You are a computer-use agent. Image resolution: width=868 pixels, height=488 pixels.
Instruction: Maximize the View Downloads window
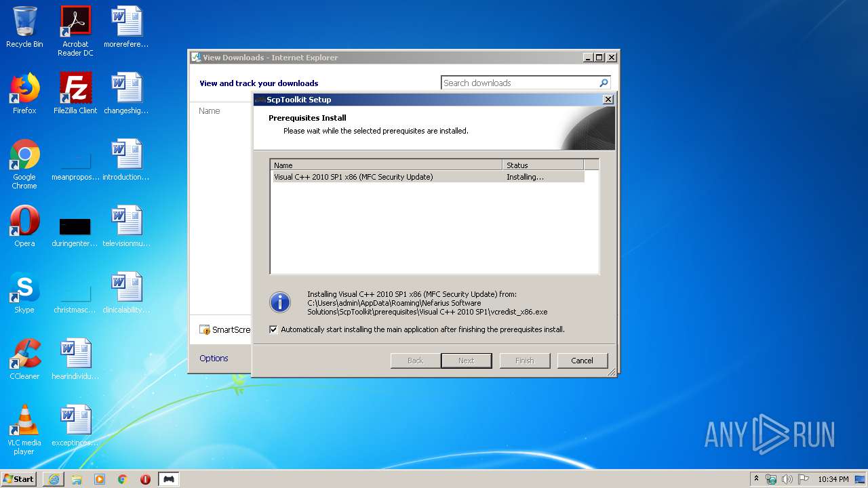[599, 58]
